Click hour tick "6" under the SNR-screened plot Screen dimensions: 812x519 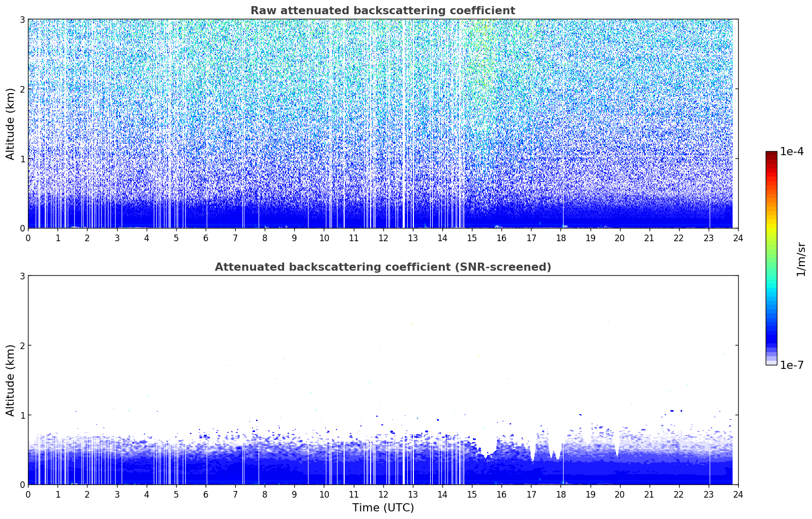click(x=206, y=494)
